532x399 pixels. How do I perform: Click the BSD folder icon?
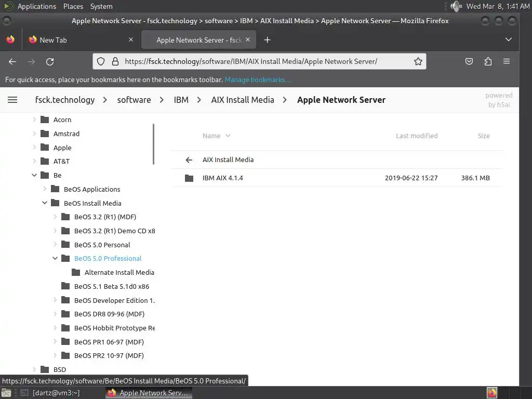(x=45, y=369)
